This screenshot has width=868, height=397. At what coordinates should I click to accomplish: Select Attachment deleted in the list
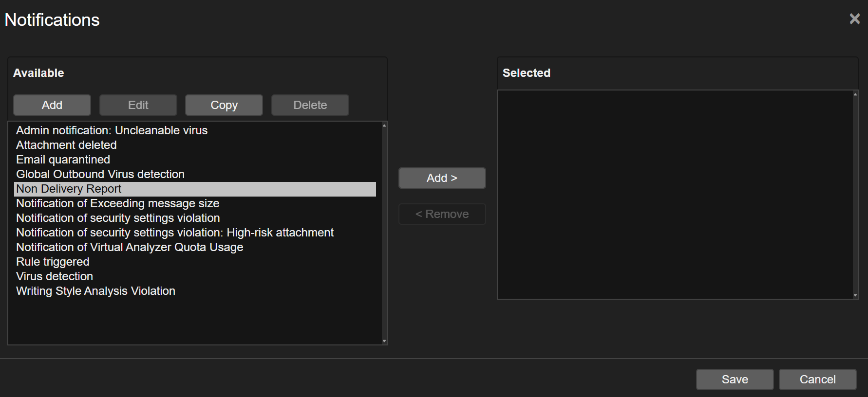pyautogui.click(x=66, y=145)
